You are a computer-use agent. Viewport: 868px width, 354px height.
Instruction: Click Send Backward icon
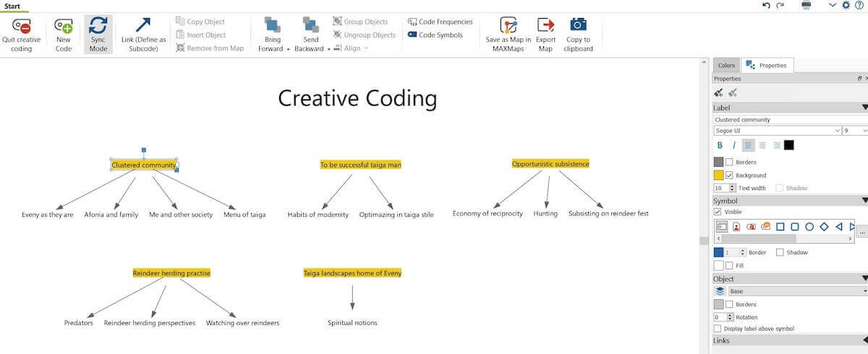(x=311, y=25)
